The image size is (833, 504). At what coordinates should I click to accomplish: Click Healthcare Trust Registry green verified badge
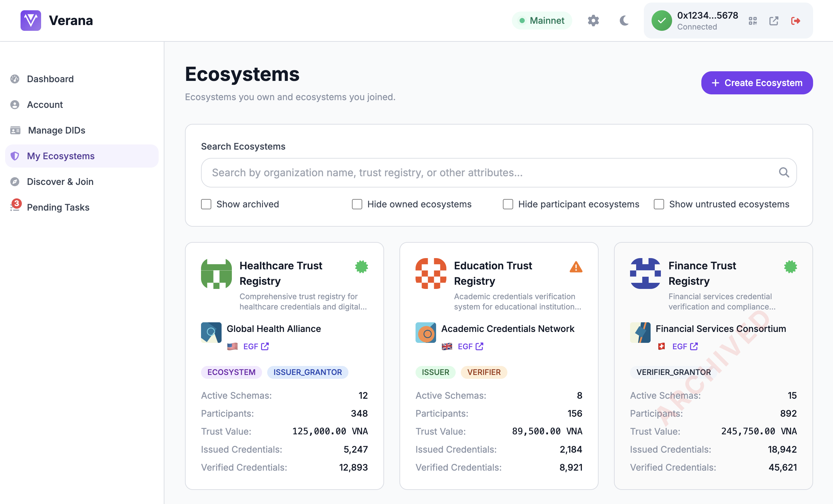361,267
